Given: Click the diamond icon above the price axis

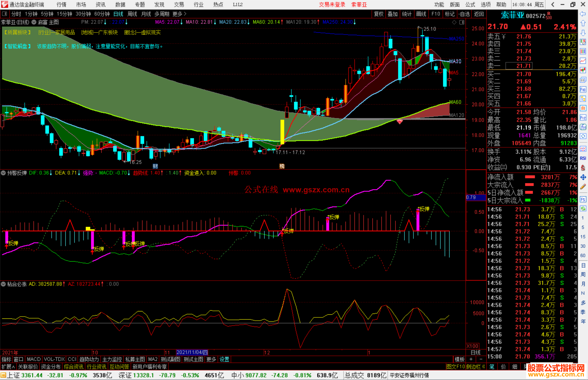Looking at the screenshot, I should pyautogui.click(x=454, y=22).
